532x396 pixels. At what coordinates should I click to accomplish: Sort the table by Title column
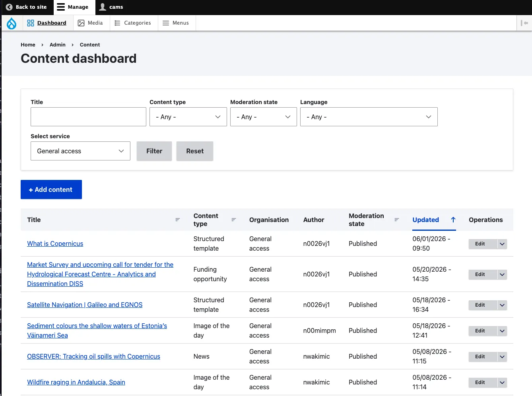[34, 220]
